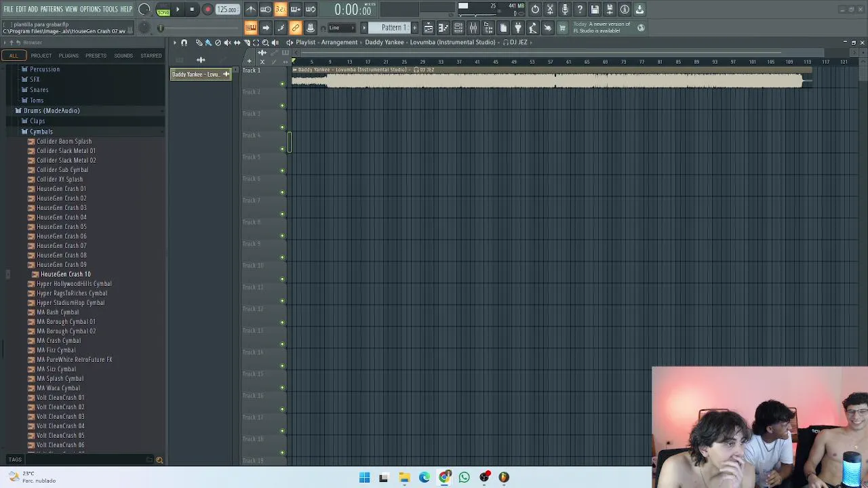Enable wait for input to start playing
This screenshot has width=868, height=488.
[266, 9]
